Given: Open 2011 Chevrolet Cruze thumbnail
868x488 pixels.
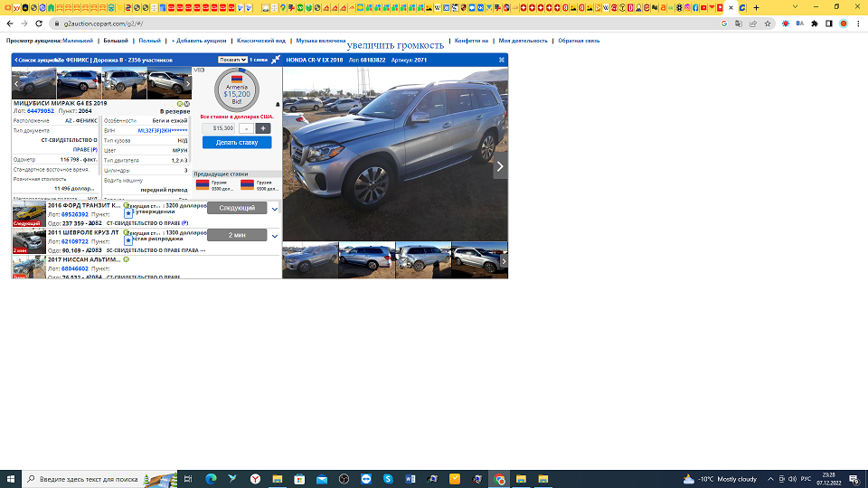Looking at the screenshot, I should point(29,240).
